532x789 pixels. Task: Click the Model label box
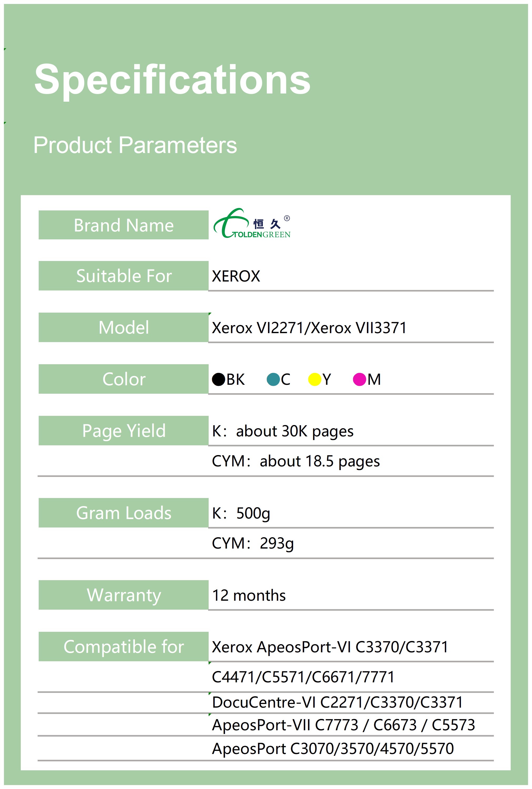click(x=123, y=327)
